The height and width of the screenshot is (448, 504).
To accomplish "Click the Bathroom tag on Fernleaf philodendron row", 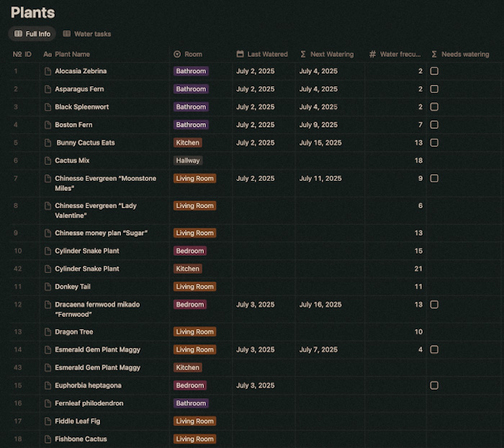I will tap(191, 403).
